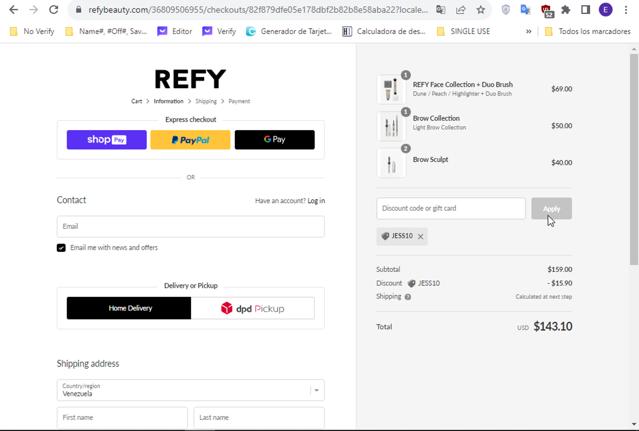639x431 pixels.
Task: Click the REFY logo
Action: tap(190, 79)
